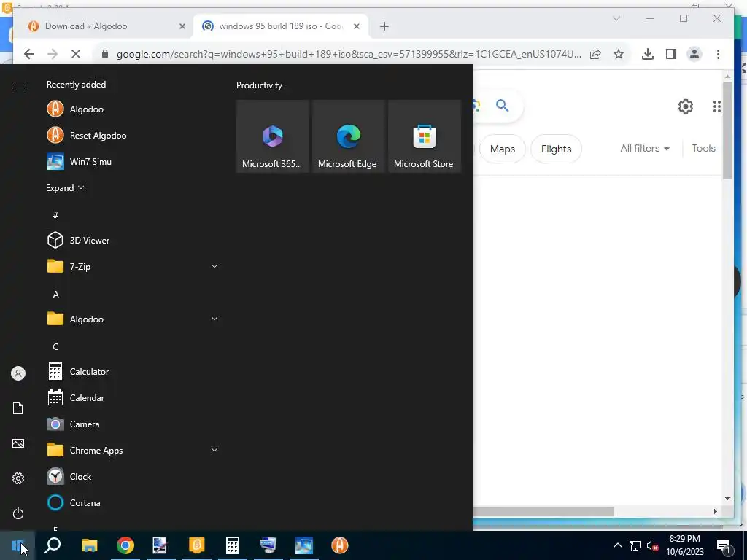The height and width of the screenshot is (560, 747).
Task: Show hidden system tray icons
Action: coord(617,545)
